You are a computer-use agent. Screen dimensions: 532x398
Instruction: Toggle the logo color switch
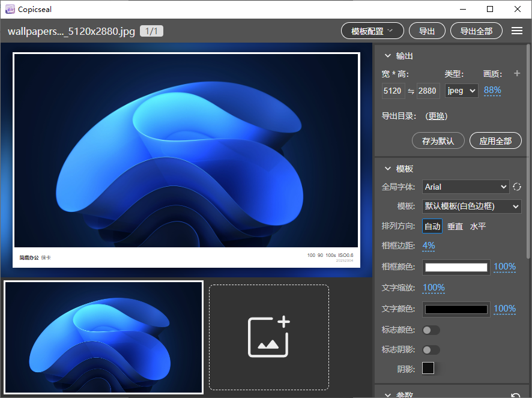[431, 330]
